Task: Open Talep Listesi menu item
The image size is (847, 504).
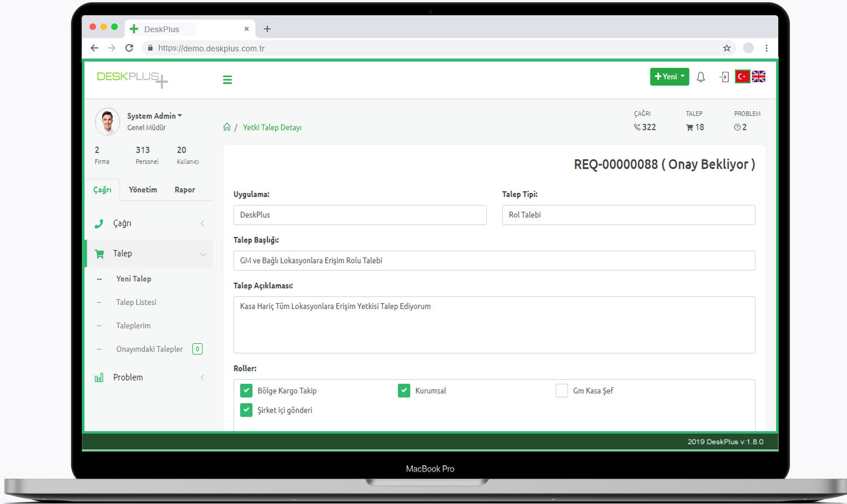Action: [x=136, y=303]
